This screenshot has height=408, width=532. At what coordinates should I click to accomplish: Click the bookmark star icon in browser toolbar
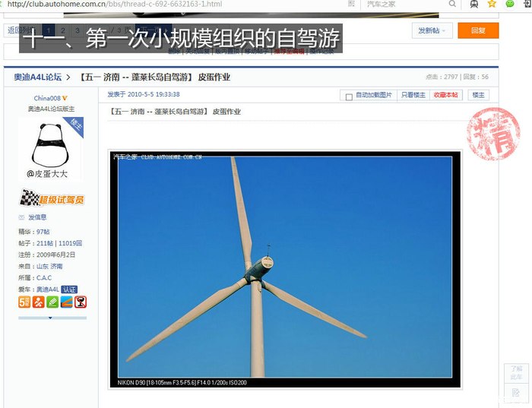pyautogui.click(x=492, y=5)
